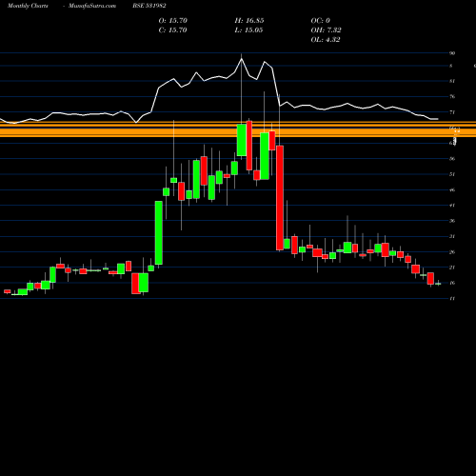The image size is (476, 476).
Task: Click the 'OC: 0' readout
Action: coord(321,20)
